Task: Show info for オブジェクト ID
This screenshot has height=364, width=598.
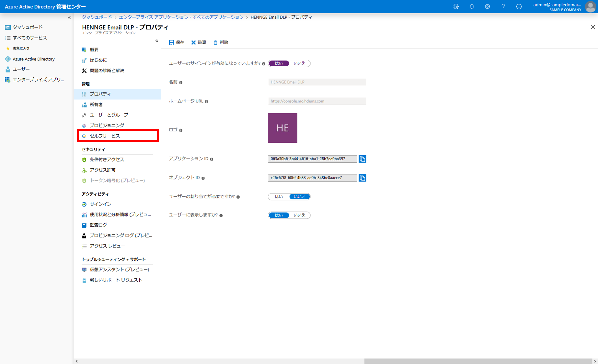Action: 203,178
